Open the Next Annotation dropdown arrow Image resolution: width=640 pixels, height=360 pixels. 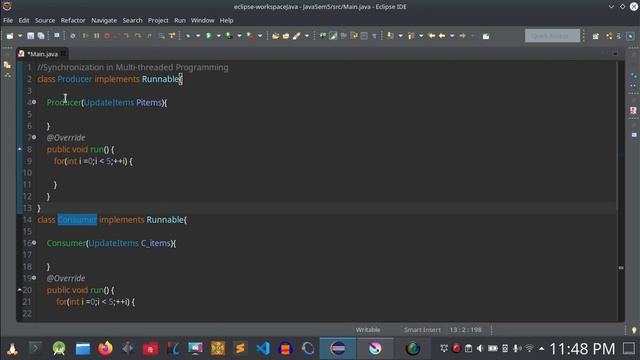coord(400,36)
